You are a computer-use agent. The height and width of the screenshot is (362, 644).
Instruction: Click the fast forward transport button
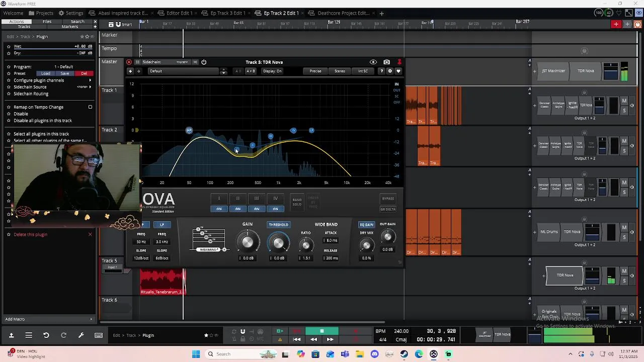[x=330, y=339]
